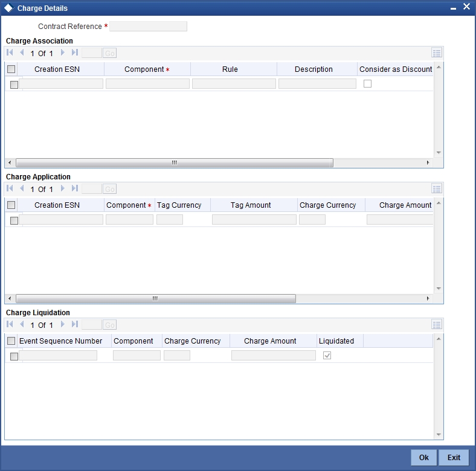Go to first page in Charge Liquidation
The height and width of the screenshot is (471, 476).
[x=10, y=324]
